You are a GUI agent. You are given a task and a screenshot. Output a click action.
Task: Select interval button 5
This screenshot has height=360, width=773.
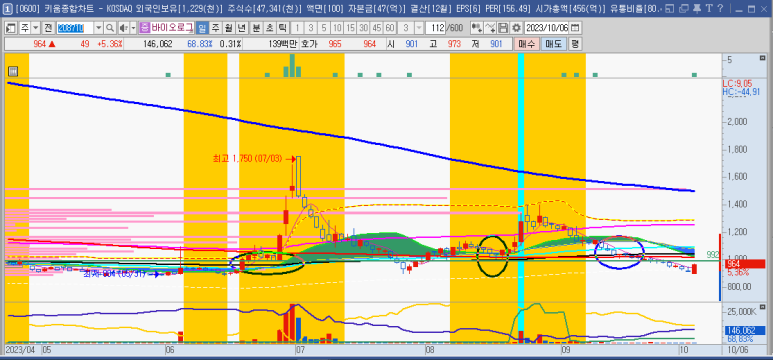[323, 28]
